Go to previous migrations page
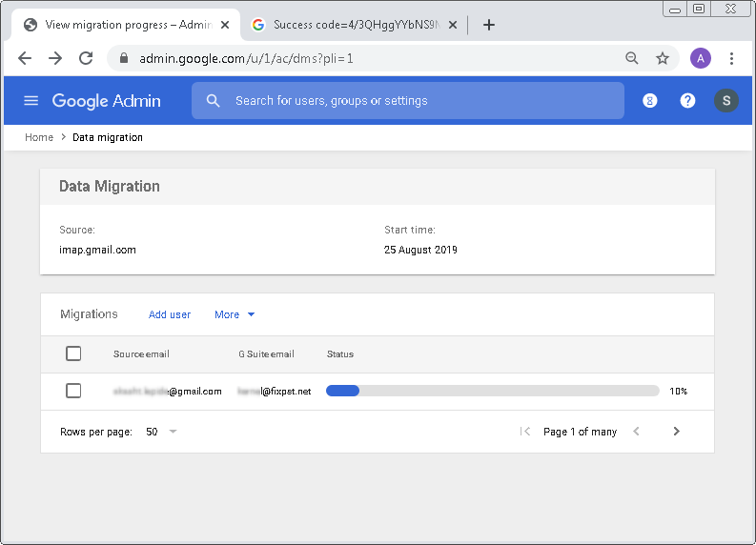The height and width of the screenshot is (545, 756). tap(637, 432)
